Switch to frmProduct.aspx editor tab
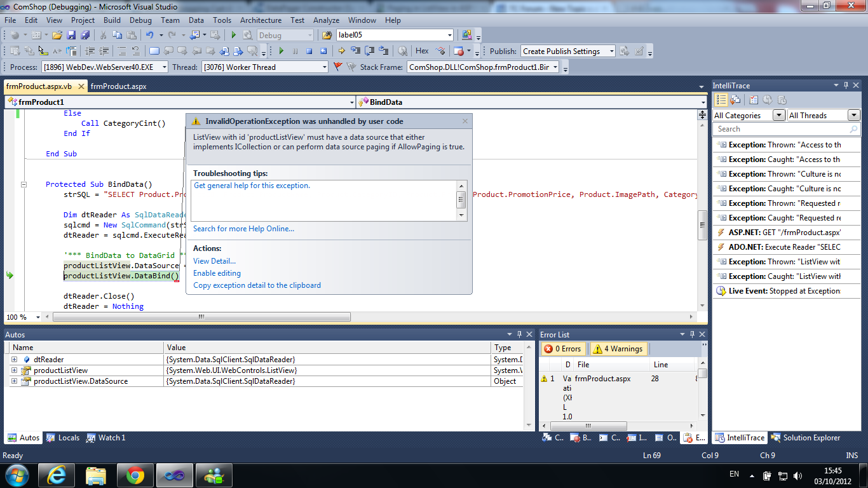The width and height of the screenshot is (868, 488). pyautogui.click(x=118, y=86)
